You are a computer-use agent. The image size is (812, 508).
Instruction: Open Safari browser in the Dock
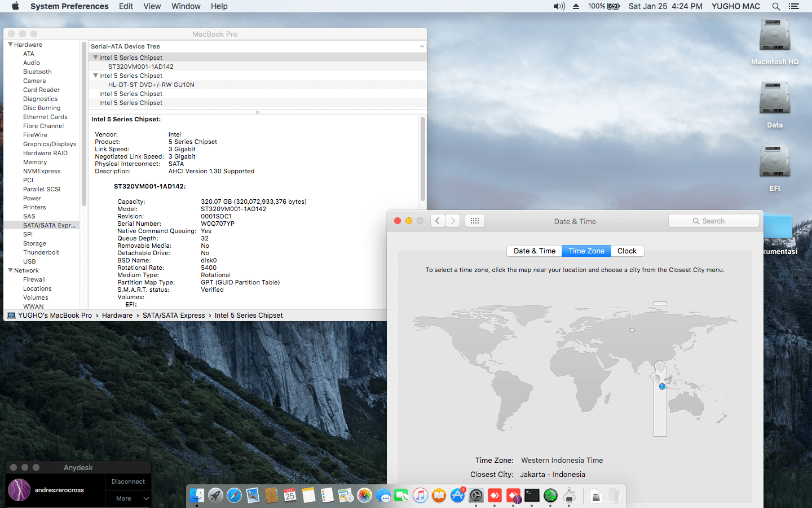[234, 496]
